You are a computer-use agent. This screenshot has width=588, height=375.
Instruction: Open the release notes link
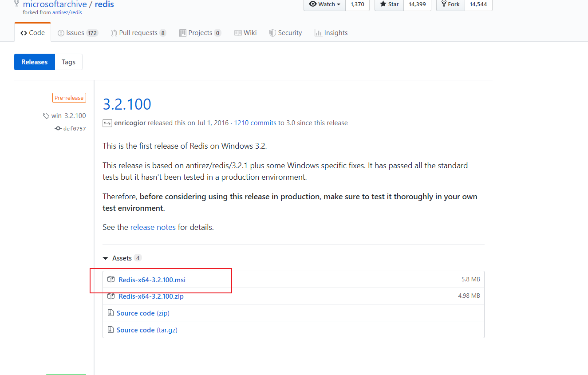click(153, 227)
